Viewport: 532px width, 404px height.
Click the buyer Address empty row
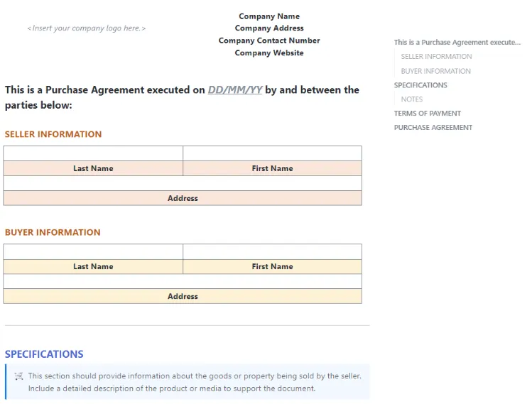click(x=183, y=281)
